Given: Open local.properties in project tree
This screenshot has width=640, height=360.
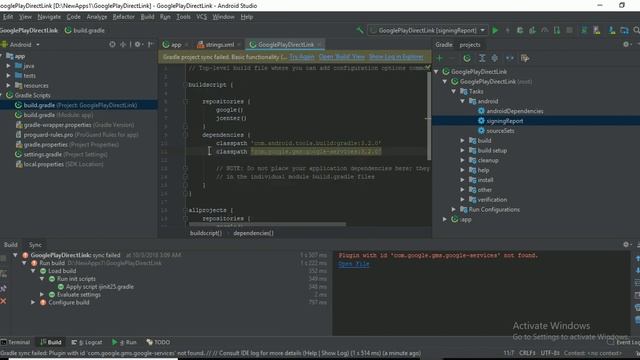Looking at the screenshot, I should click(59, 164).
